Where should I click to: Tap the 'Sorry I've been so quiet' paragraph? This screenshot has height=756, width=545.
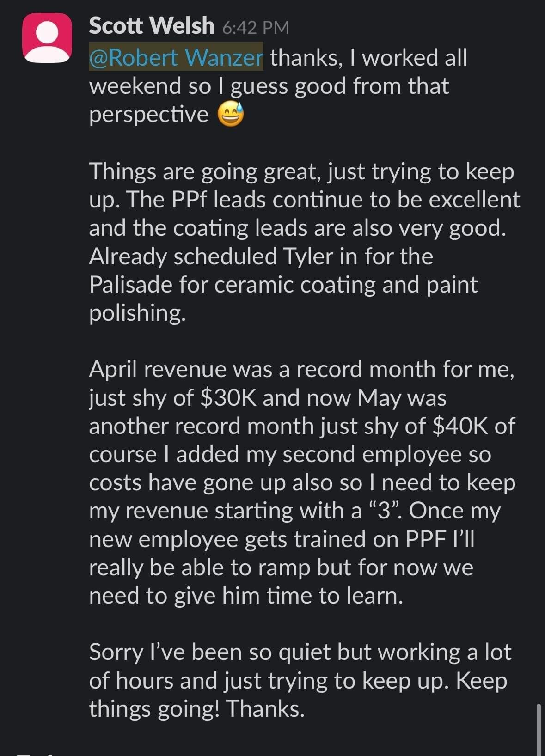point(300,680)
